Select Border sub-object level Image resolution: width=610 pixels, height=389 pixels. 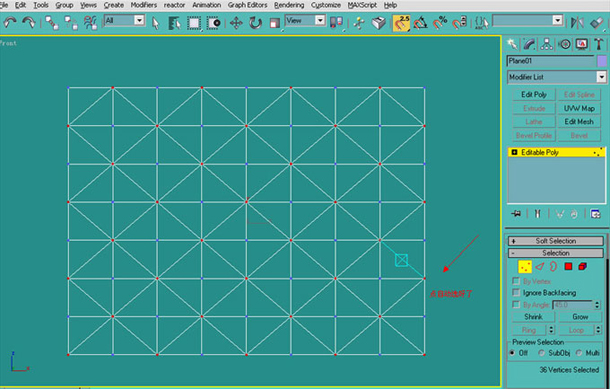click(554, 266)
